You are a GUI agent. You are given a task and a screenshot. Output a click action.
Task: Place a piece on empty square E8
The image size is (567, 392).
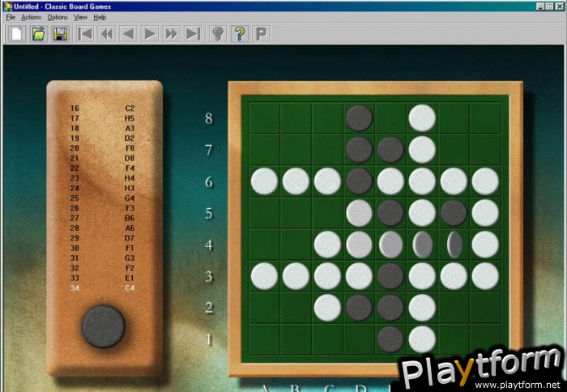pos(390,118)
